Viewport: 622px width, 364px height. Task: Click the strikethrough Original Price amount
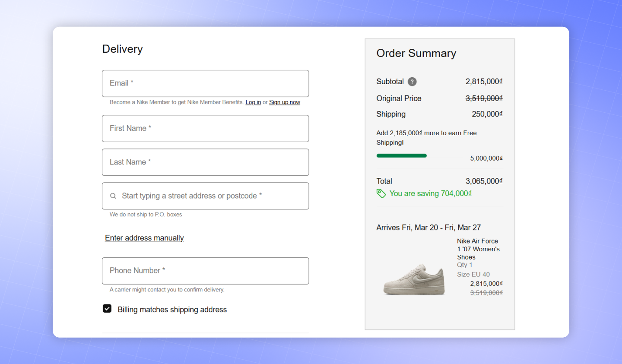pyautogui.click(x=484, y=98)
